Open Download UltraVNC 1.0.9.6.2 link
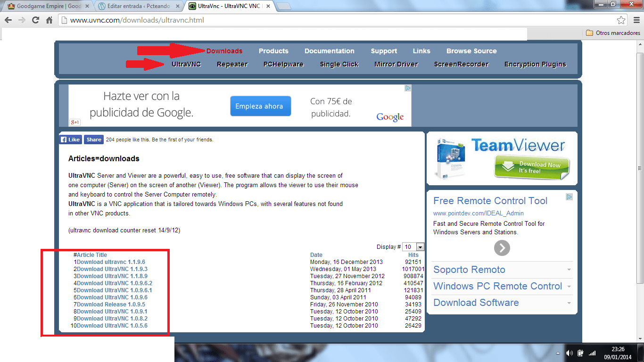This screenshot has height=362, width=644. (115, 283)
